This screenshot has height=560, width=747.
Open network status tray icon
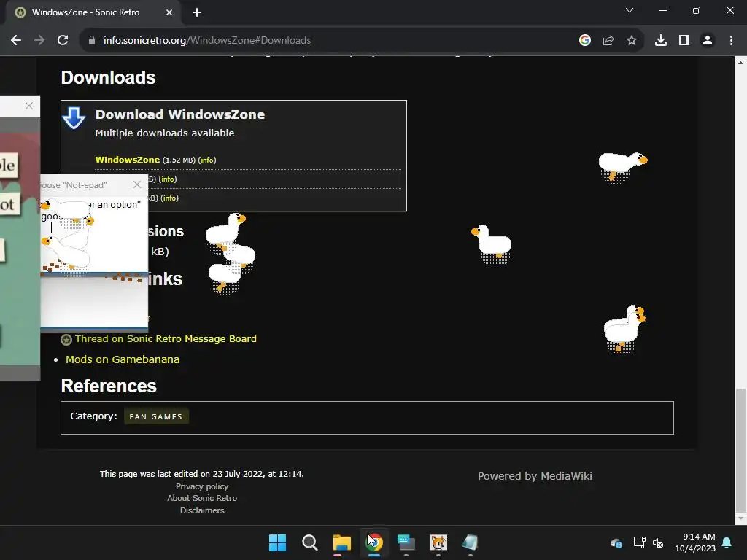click(x=639, y=542)
